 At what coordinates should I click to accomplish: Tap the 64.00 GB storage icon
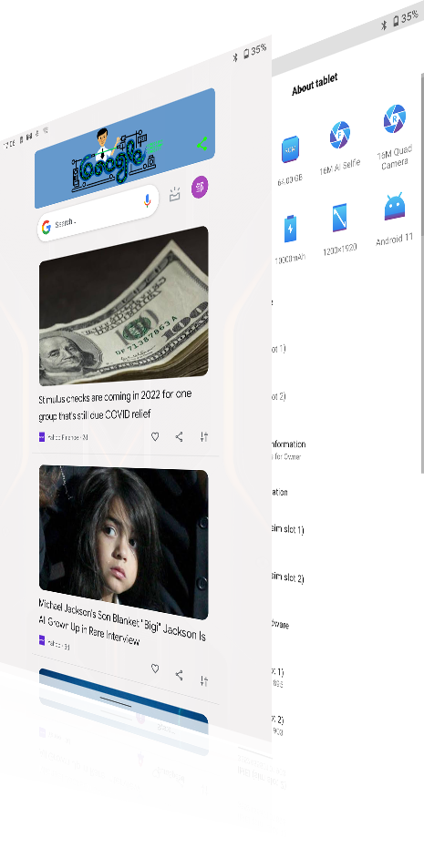(290, 149)
